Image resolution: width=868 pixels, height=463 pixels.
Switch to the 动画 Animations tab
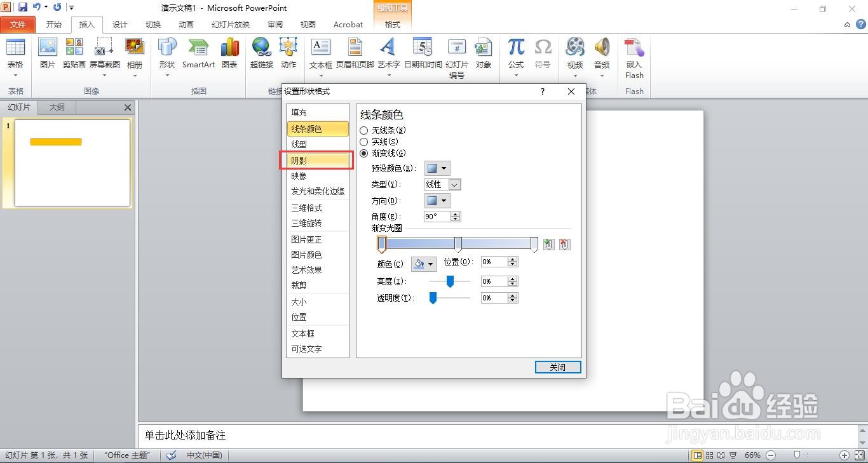(186, 24)
